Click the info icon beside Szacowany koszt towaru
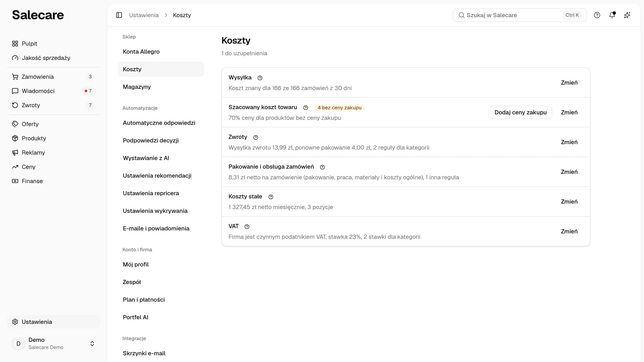 coord(306,108)
